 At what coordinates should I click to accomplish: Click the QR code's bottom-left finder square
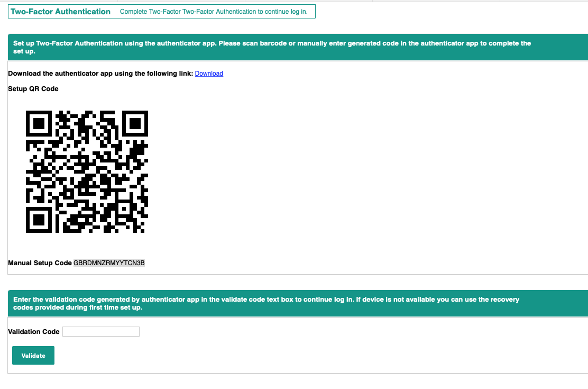point(39,219)
